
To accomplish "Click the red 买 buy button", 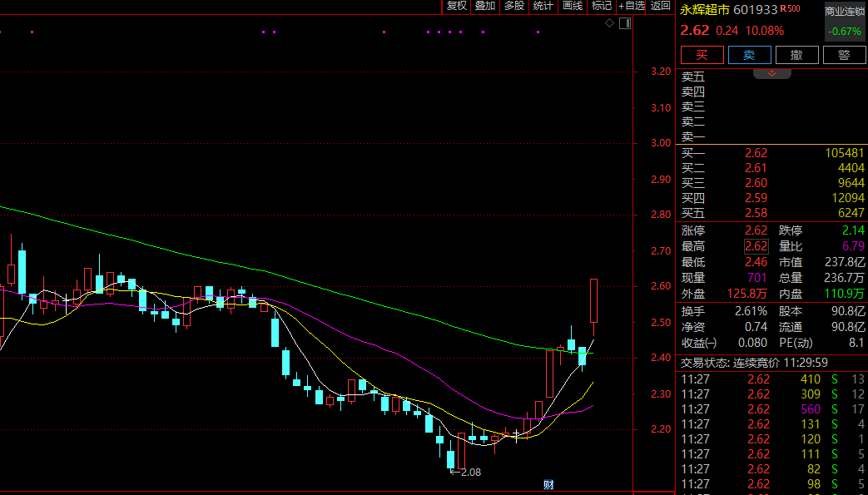I will coord(702,55).
